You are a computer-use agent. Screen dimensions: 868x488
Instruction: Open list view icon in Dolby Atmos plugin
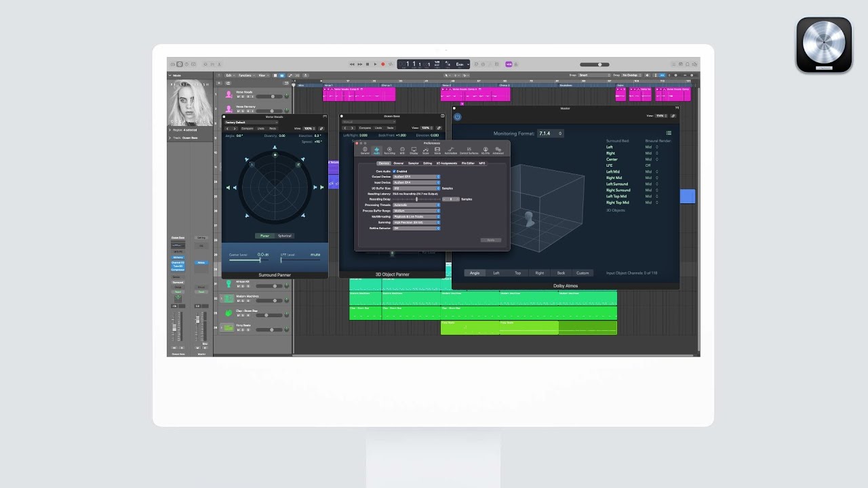pos(669,133)
